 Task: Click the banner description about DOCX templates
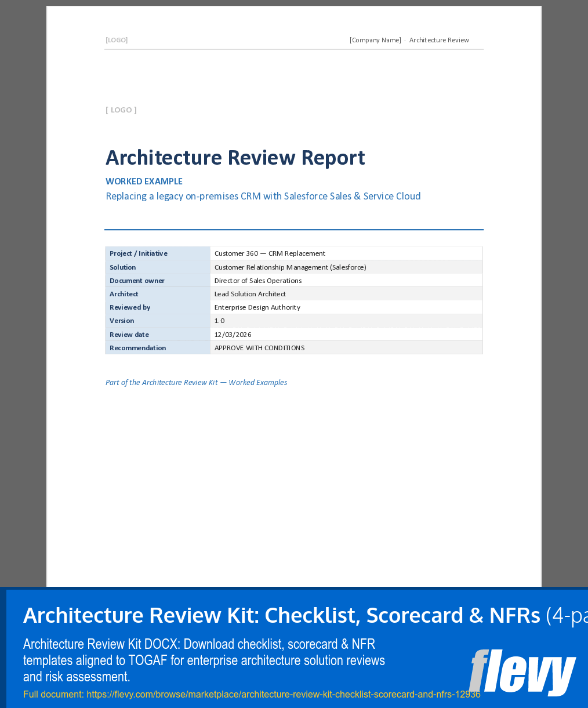click(x=204, y=660)
